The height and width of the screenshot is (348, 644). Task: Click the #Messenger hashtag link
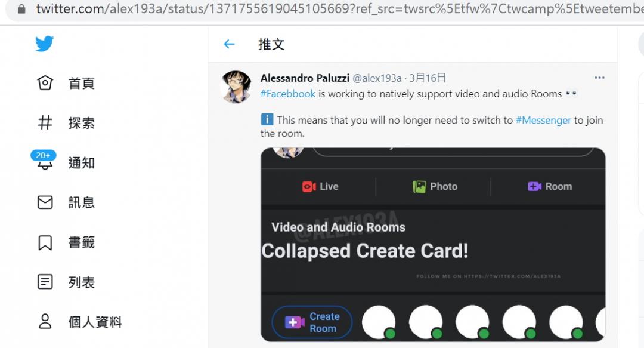click(543, 120)
